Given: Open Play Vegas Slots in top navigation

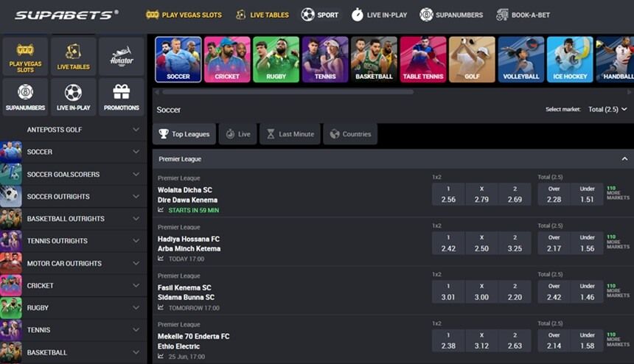Looking at the screenshot, I should coord(184,15).
